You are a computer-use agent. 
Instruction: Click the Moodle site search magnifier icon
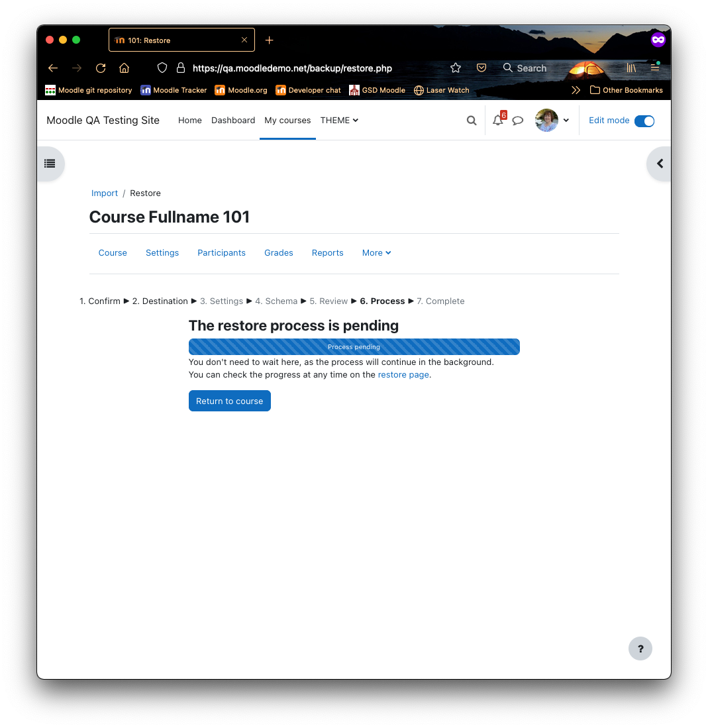471,121
